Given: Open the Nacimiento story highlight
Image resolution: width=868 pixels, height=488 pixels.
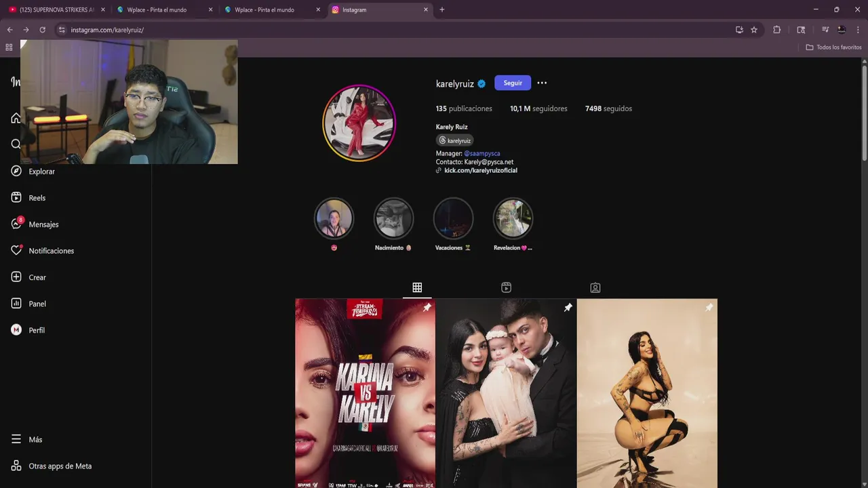Looking at the screenshot, I should 393,218.
